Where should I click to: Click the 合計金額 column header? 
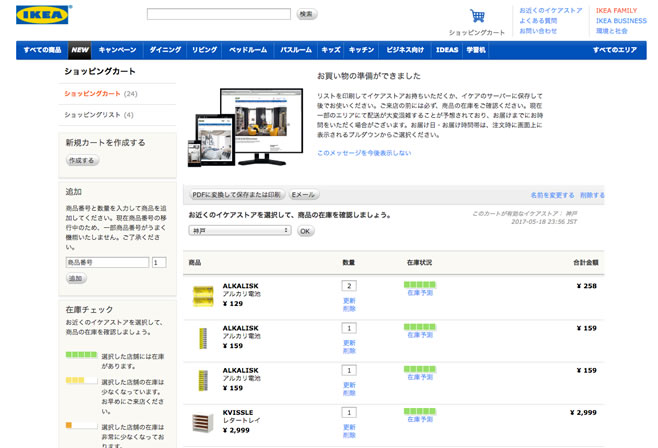[x=585, y=263]
